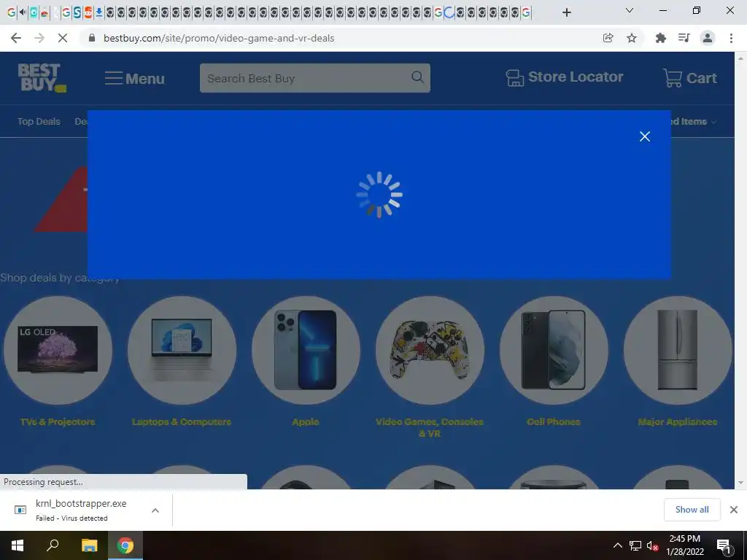747x560 pixels.
Task: Open the Cell Phones category image
Action: point(554,350)
